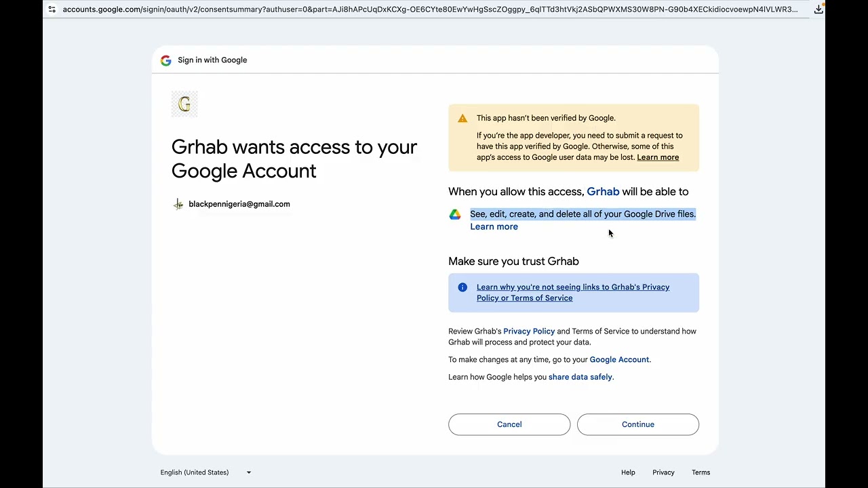Open 'Learn more' under the Drive permission
The height and width of the screenshot is (488, 868).
click(x=494, y=226)
